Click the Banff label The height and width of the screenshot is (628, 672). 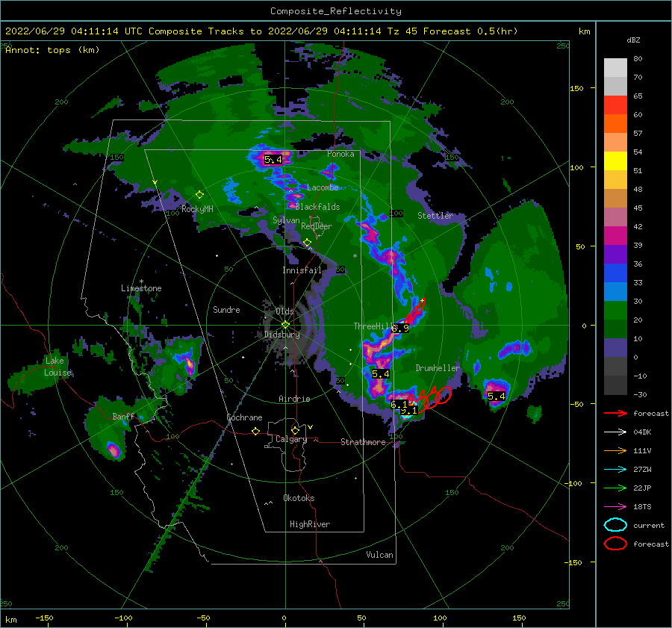click(123, 416)
